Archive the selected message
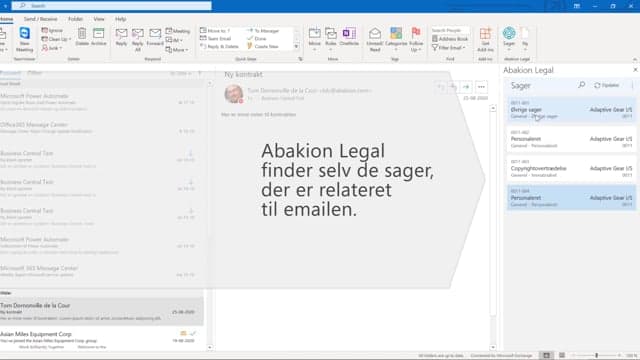Viewport: 640px width, 360px height. [99, 37]
